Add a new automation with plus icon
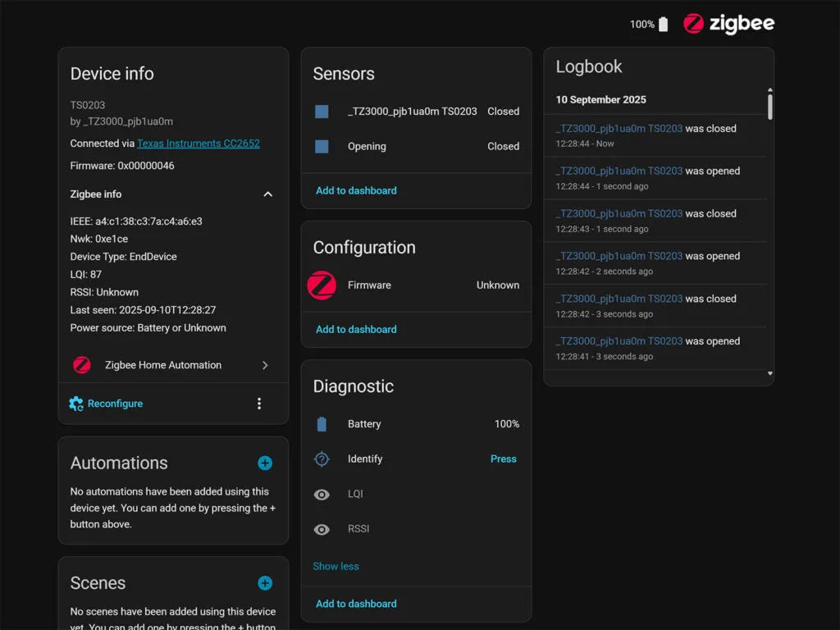 click(265, 463)
